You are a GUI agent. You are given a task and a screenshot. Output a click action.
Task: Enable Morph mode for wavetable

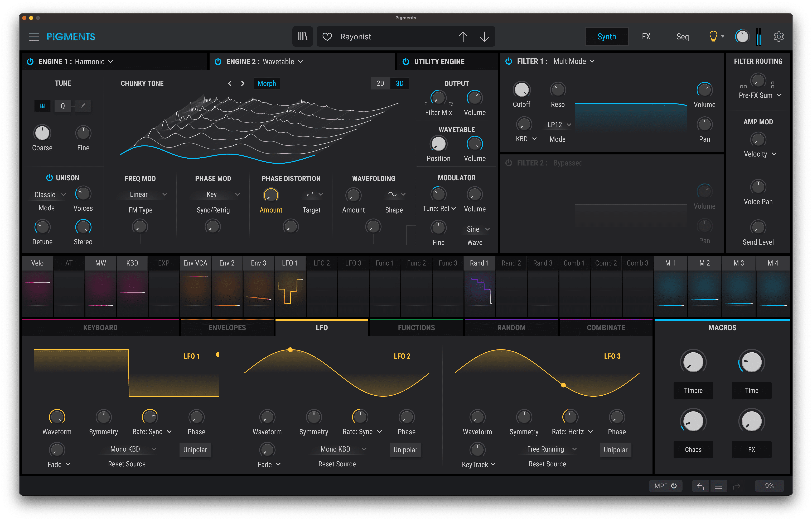coord(266,84)
